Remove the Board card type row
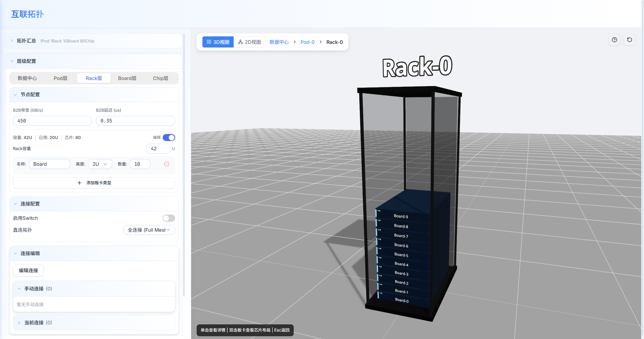The image size is (644, 339). (x=167, y=164)
